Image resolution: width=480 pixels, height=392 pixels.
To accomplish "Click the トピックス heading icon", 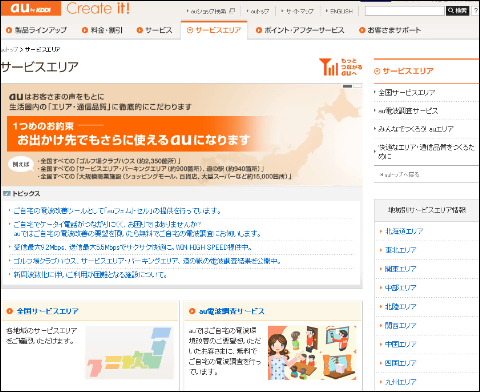I will pos(7,193).
